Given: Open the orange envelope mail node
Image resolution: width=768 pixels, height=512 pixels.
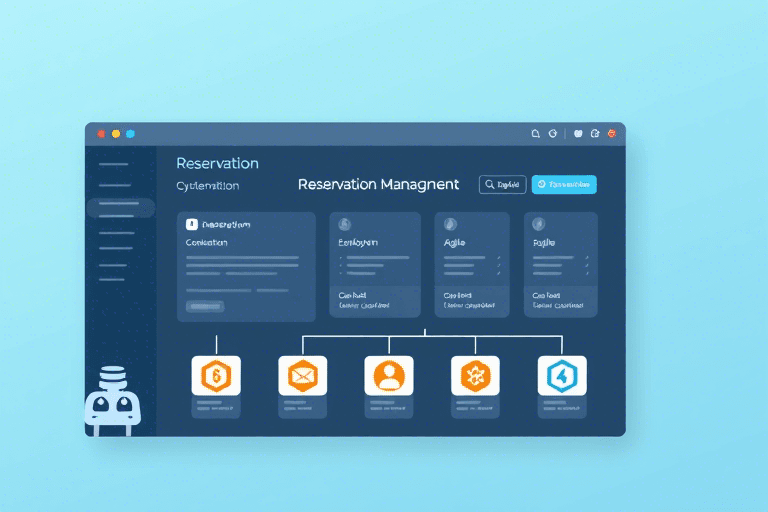Looking at the screenshot, I should click(302, 376).
